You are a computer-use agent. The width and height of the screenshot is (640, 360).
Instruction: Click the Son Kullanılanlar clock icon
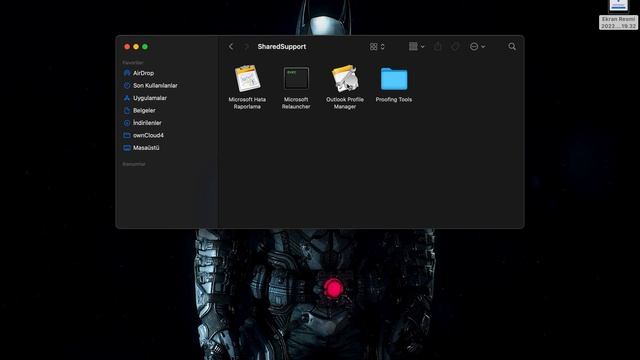point(127,86)
